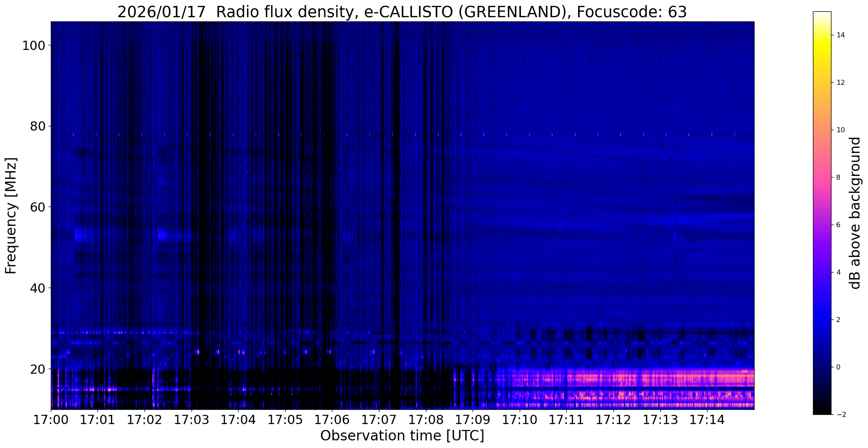Viewport: 868px width, 448px height.
Task: Click the colorbar tick value 6
Action: 839,225
